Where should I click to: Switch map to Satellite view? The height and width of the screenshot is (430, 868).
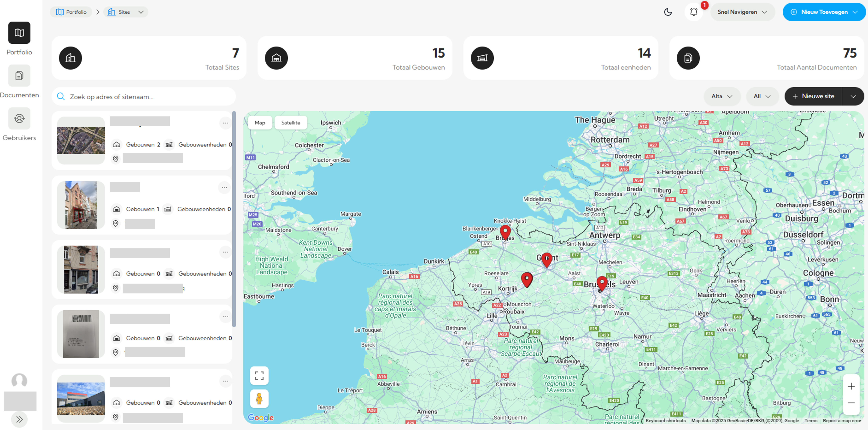(290, 123)
